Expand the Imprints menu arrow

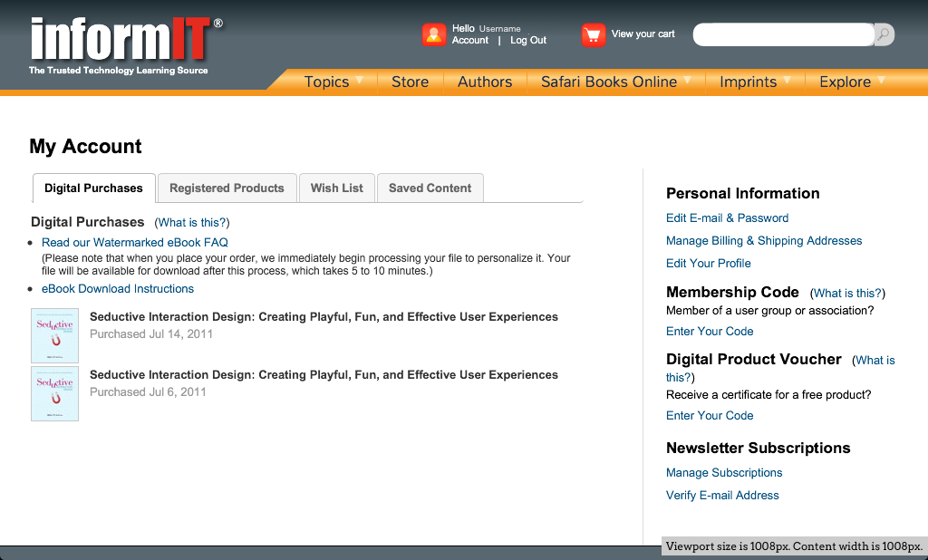point(788,80)
